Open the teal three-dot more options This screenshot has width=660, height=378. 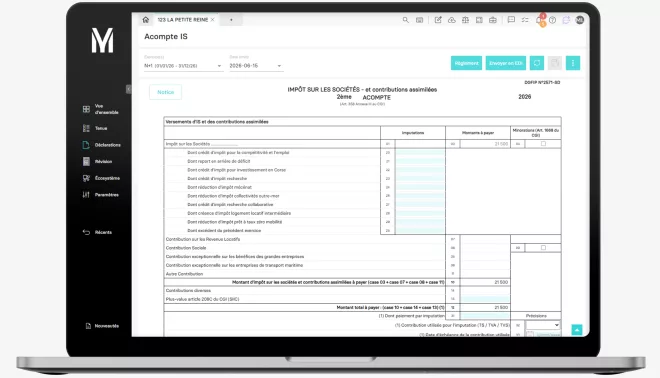click(x=573, y=63)
